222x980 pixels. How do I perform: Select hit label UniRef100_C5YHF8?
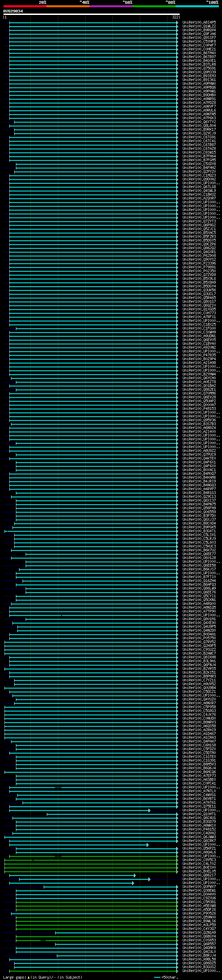tap(199, 41)
